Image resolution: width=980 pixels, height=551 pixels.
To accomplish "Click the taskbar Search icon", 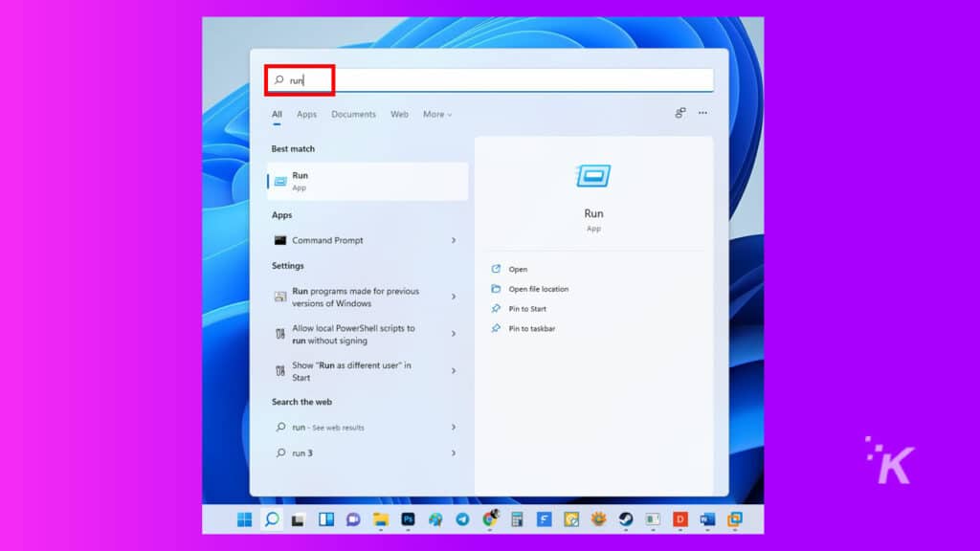I will [272, 519].
